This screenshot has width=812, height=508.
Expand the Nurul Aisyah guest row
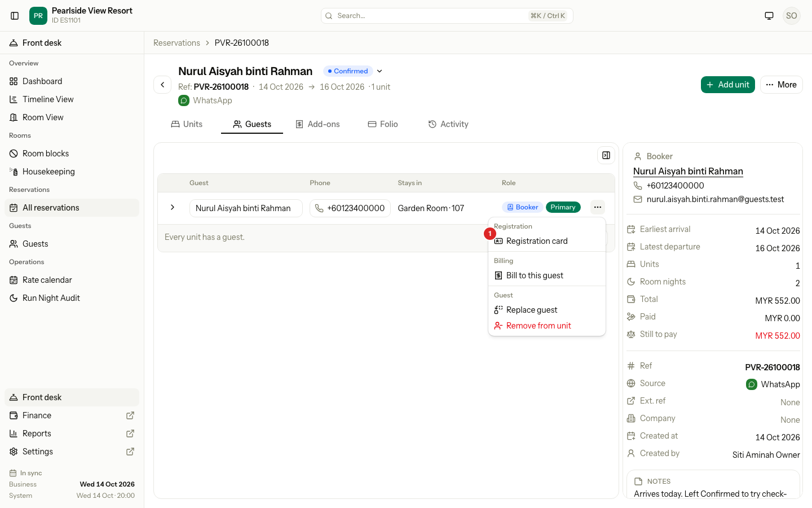click(x=173, y=208)
